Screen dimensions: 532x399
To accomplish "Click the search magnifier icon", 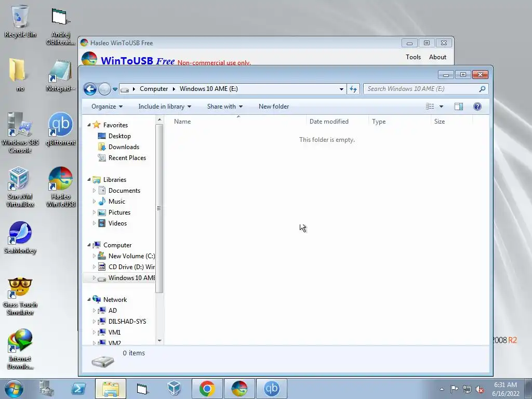I will click(x=482, y=89).
